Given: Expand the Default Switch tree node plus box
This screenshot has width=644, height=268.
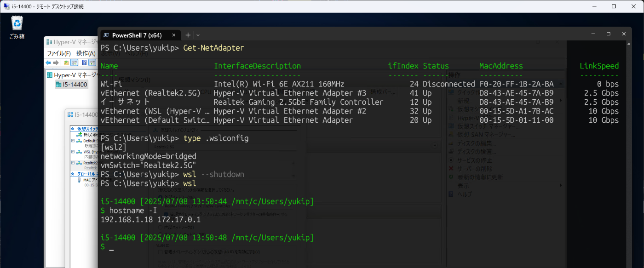Looking at the screenshot, I should tap(73, 141).
